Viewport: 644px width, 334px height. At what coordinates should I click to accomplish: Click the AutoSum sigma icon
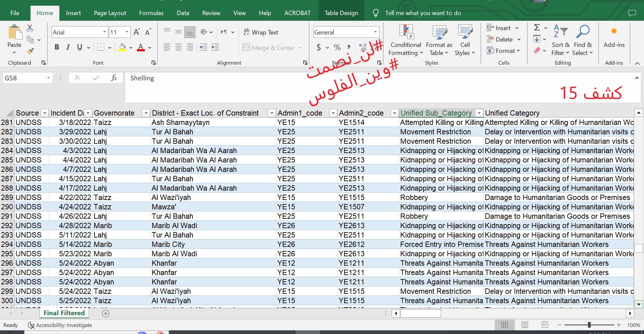(x=537, y=28)
